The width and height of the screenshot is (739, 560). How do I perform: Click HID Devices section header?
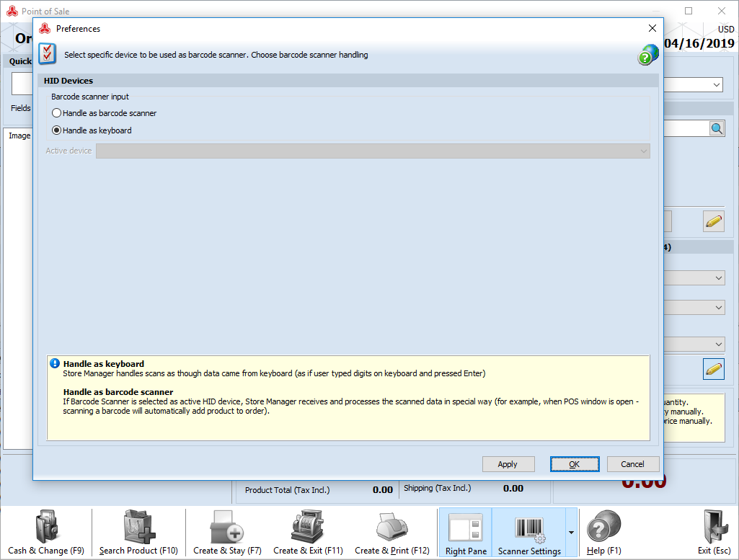point(348,81)
